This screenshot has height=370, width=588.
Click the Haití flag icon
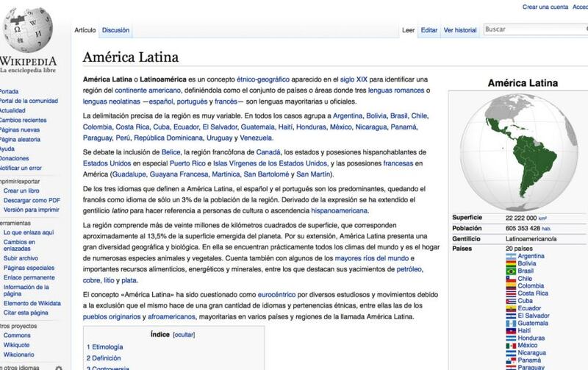point(510,330)
